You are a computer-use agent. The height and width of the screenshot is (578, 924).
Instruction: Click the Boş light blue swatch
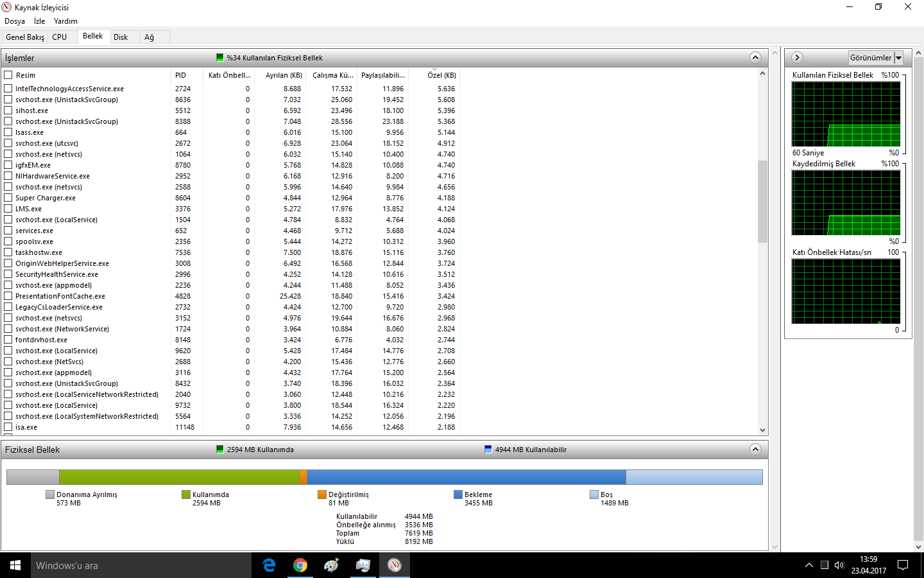point(594,495)
